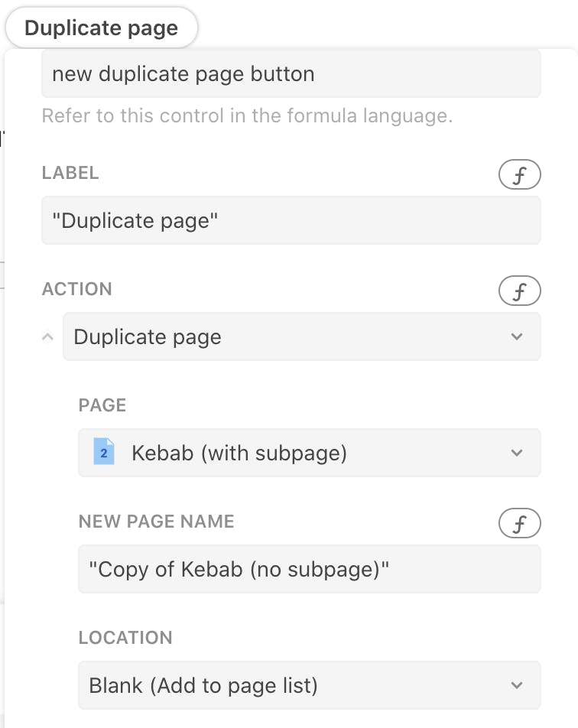
Task: Open formula editor for ACTION
Action: click(x=519, y=291)
